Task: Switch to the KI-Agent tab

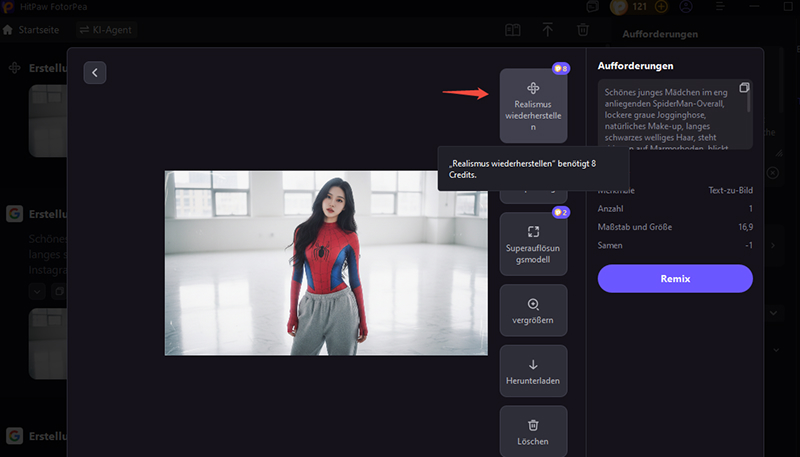Action: coord(106,30)
